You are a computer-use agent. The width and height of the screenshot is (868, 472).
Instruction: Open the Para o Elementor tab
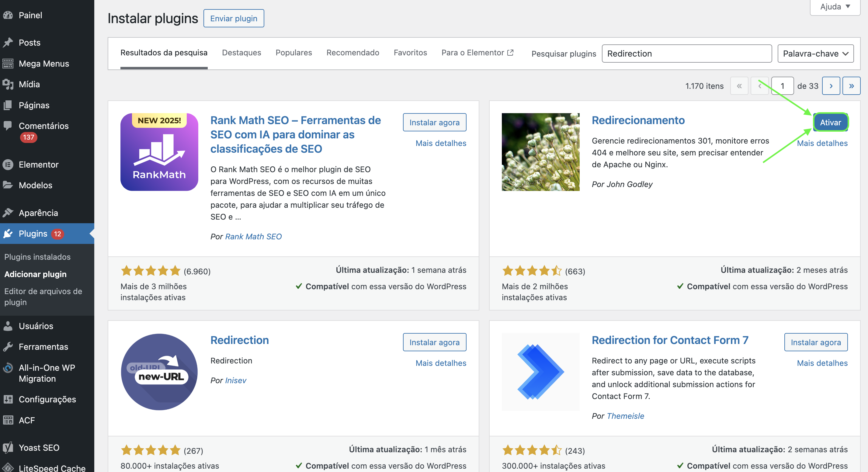pyautogui.click(x=477, y=53)
